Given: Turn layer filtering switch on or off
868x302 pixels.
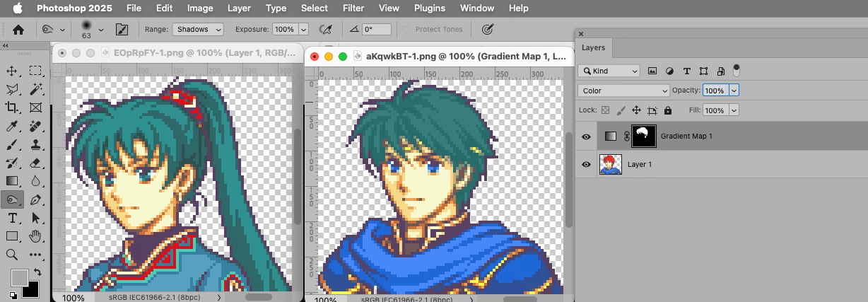Looking at the screenshot, I should tap(737, 70).
